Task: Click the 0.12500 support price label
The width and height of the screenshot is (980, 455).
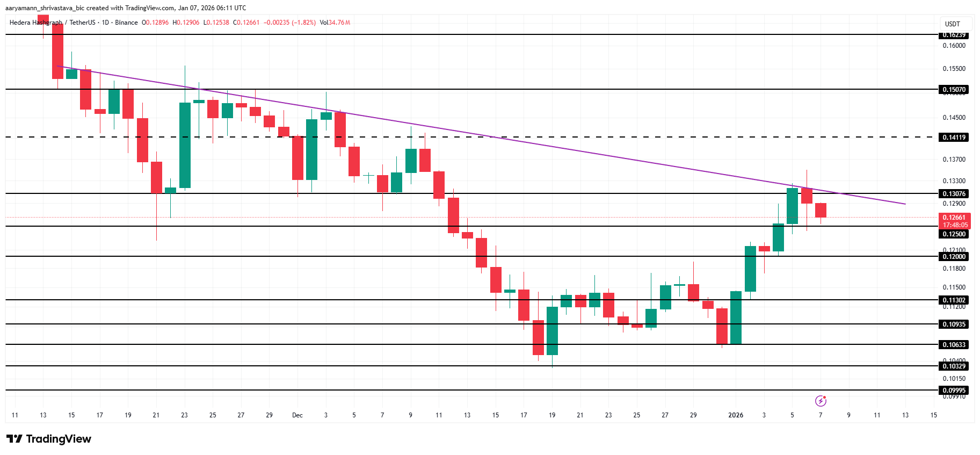Action: [954, 234]
